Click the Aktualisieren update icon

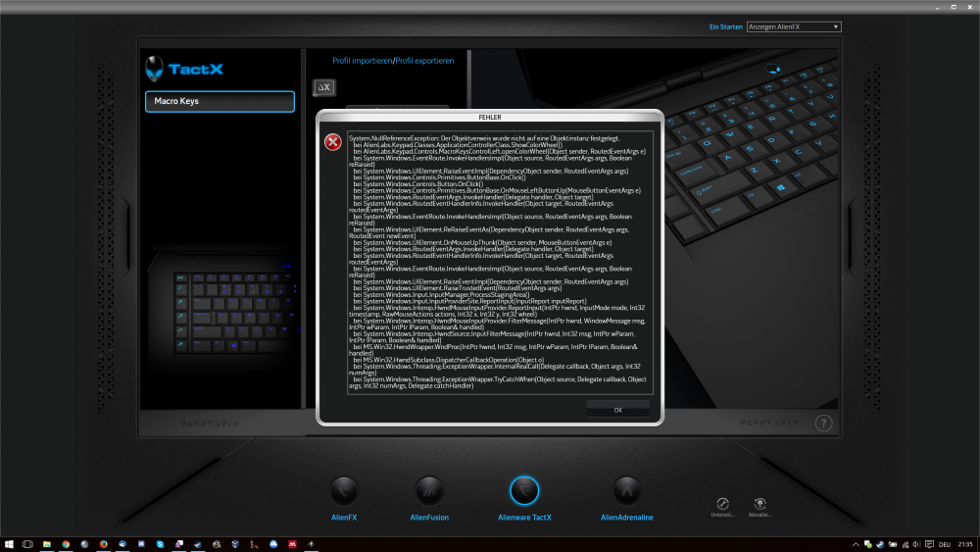760,502
